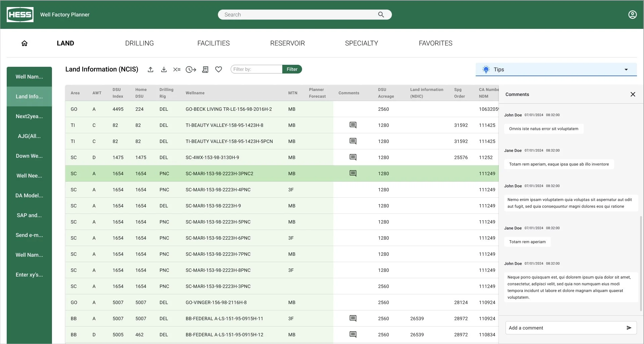Click the download icon in the toolbar
The height and width of the screenshot is (344, 644).
point(164,69)
